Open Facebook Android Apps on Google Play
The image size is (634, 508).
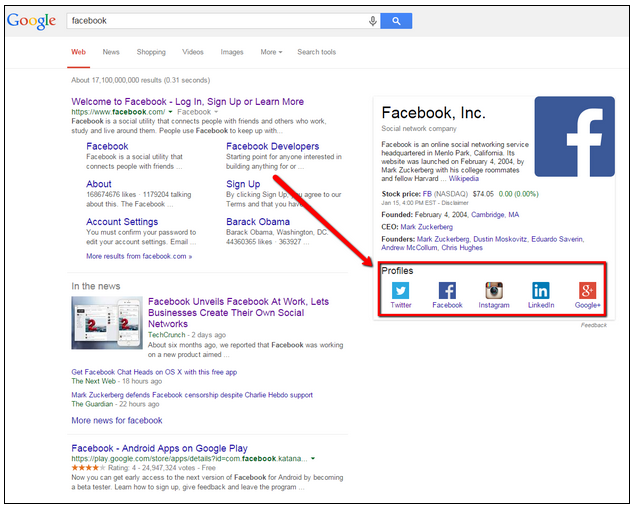tap(159, 449)
